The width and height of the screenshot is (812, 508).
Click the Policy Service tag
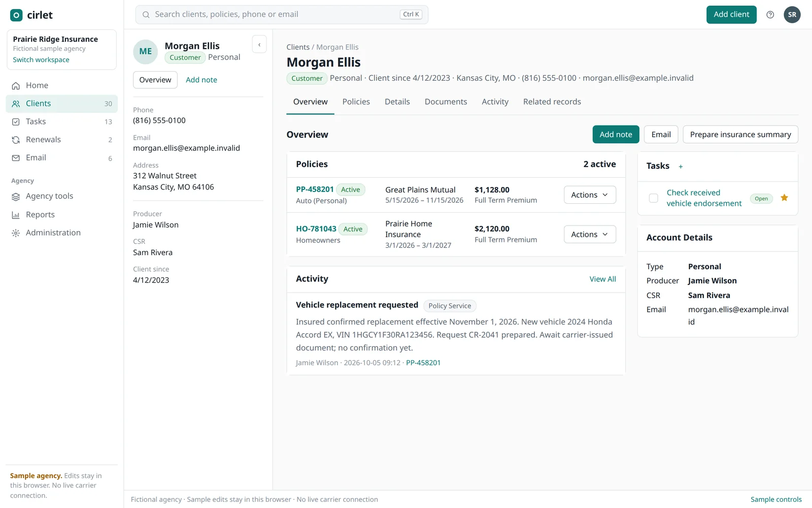coord(450,306)
